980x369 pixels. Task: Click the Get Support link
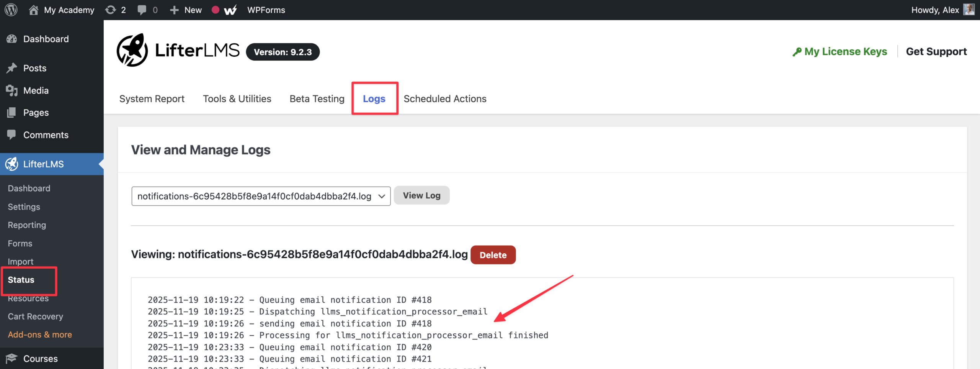click(x=936, y=51)
